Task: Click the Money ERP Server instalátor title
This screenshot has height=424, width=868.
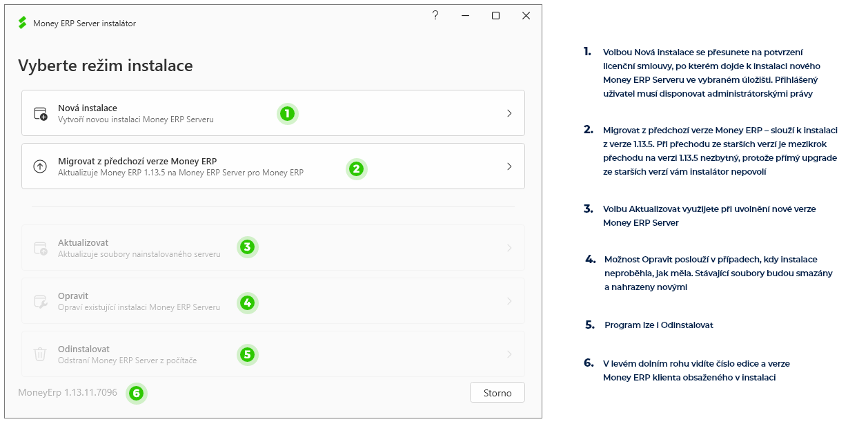Action: click(x=84, y=23)
